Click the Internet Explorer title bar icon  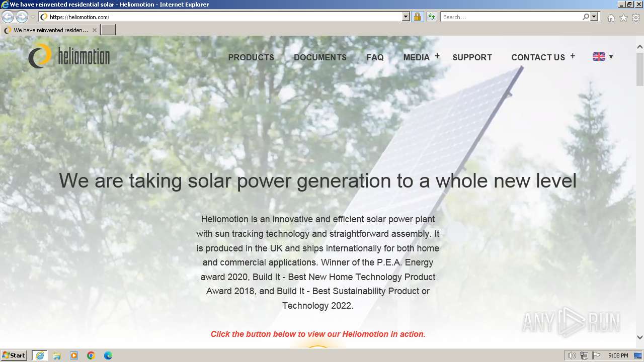point(5,5)
